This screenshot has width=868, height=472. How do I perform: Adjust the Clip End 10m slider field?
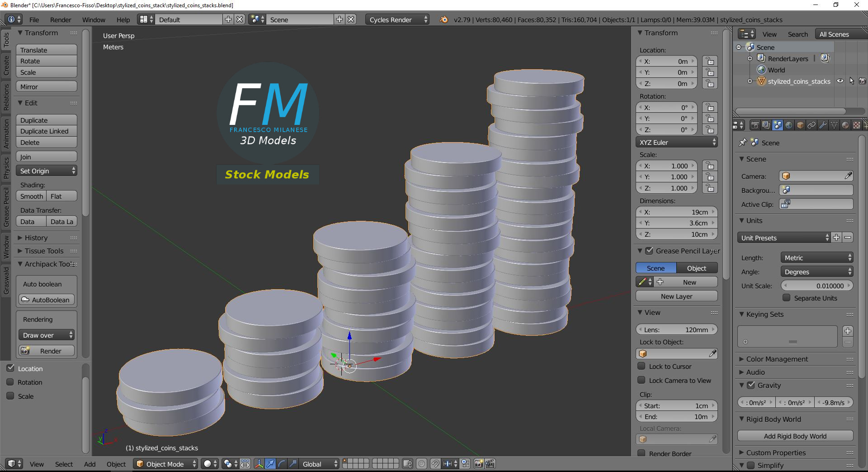[x=677, y=416]
